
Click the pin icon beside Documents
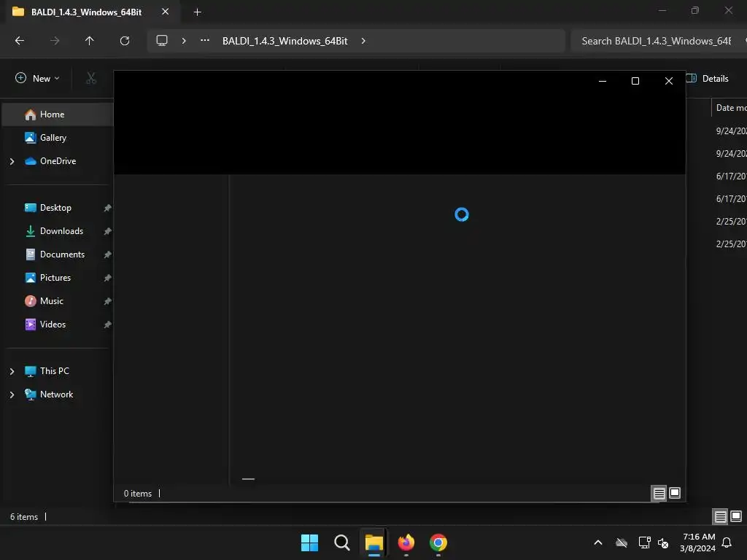click(108, 254)
